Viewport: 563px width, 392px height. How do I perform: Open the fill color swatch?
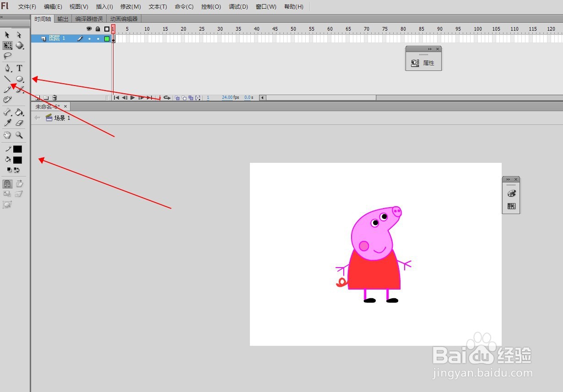pyautogui.click(x=17, y=160)
